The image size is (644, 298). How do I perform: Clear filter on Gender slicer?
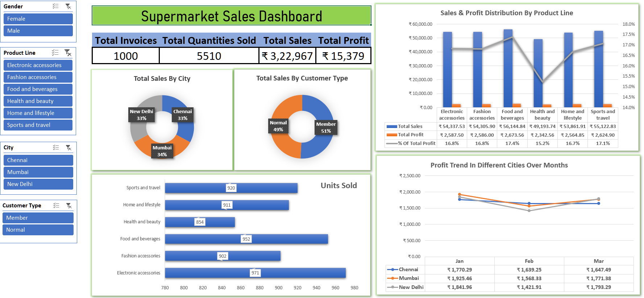68,6
